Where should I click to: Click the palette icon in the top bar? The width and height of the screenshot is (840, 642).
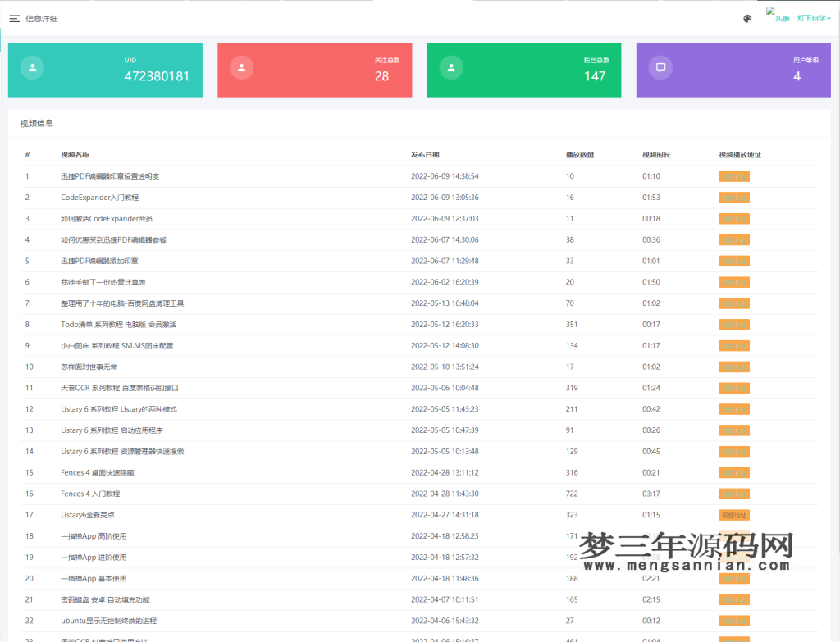[746, 18]
